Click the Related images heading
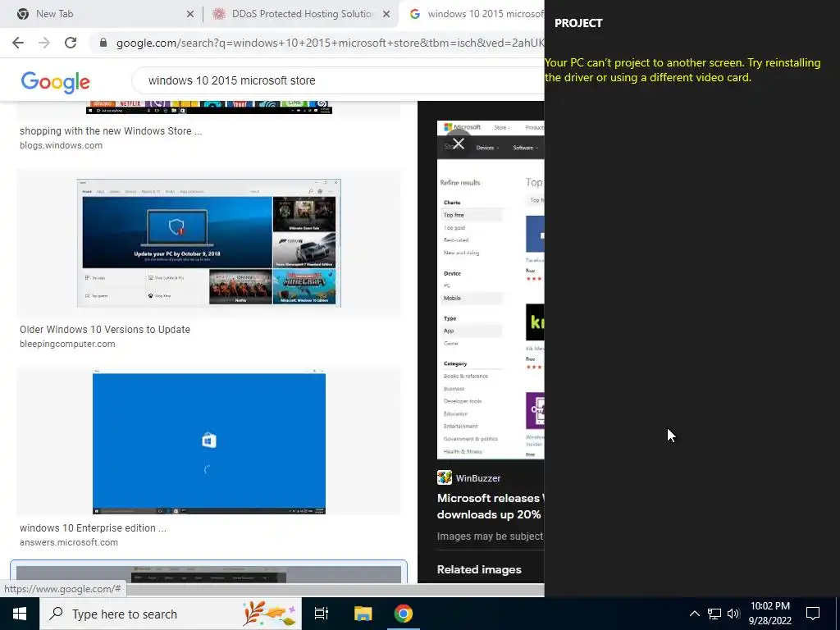 (479, 569)
